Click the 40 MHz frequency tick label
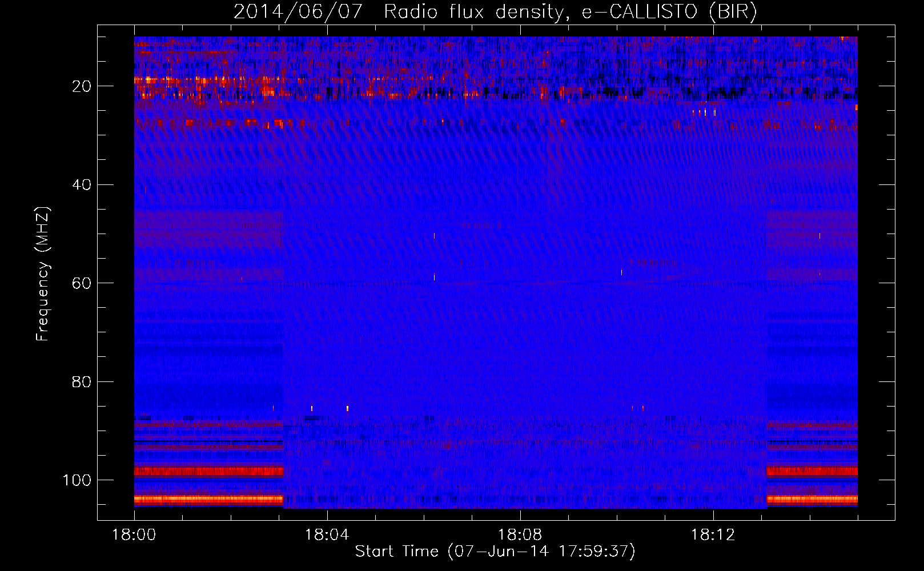 pos(82,185)
